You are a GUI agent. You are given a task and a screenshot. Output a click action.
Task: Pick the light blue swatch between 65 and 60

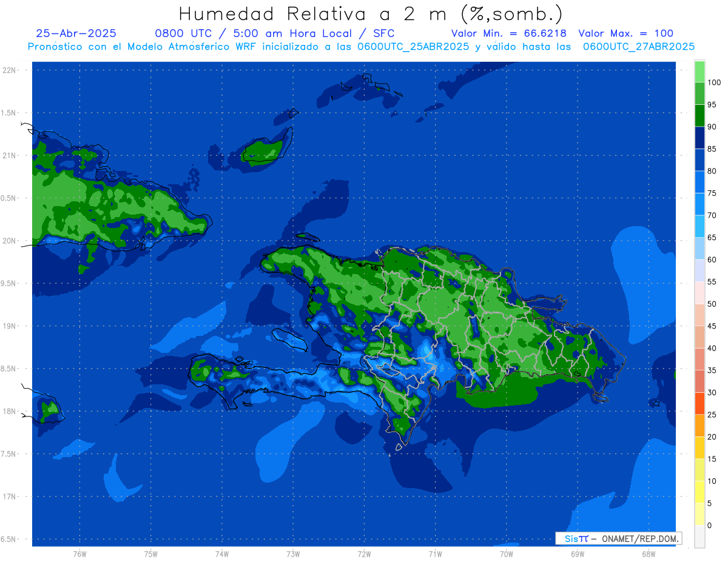(x=699, y=249)
